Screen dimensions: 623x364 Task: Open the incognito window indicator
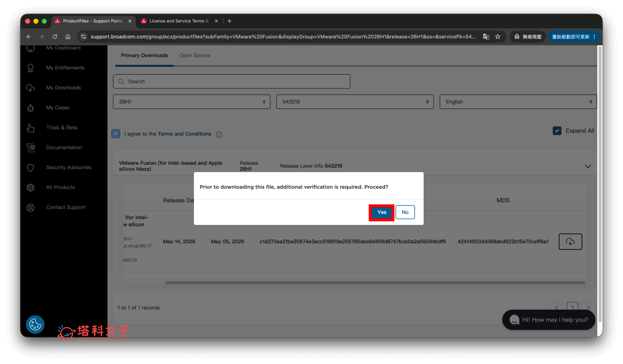pos(527,37)
